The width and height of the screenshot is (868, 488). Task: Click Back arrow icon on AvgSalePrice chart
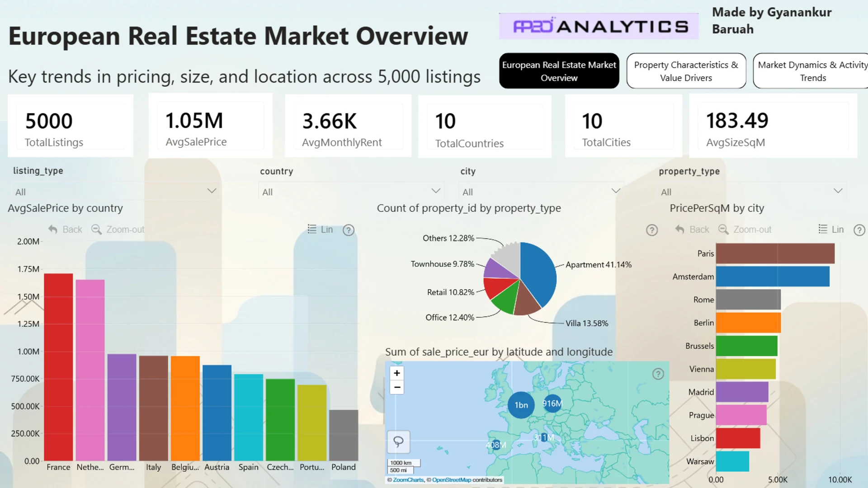pos(53,230)
